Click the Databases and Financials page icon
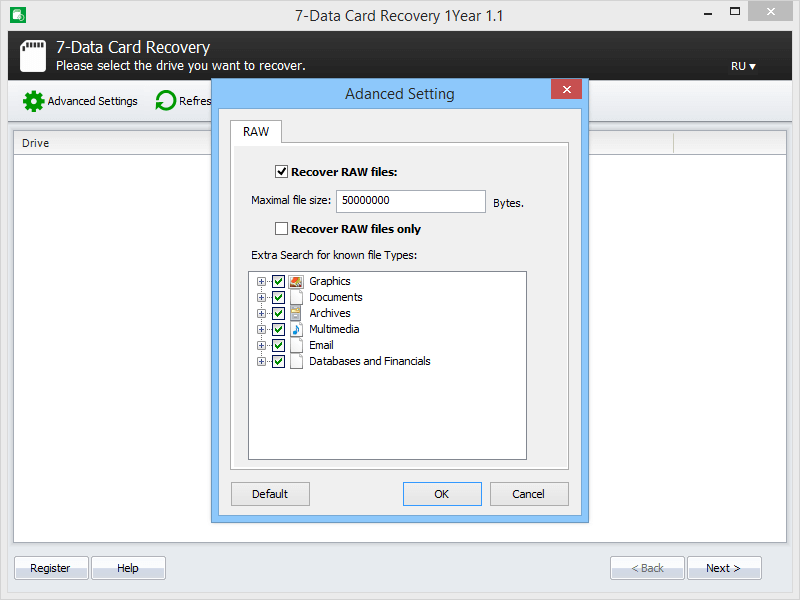The image size is (800, 600). point(296,361)
